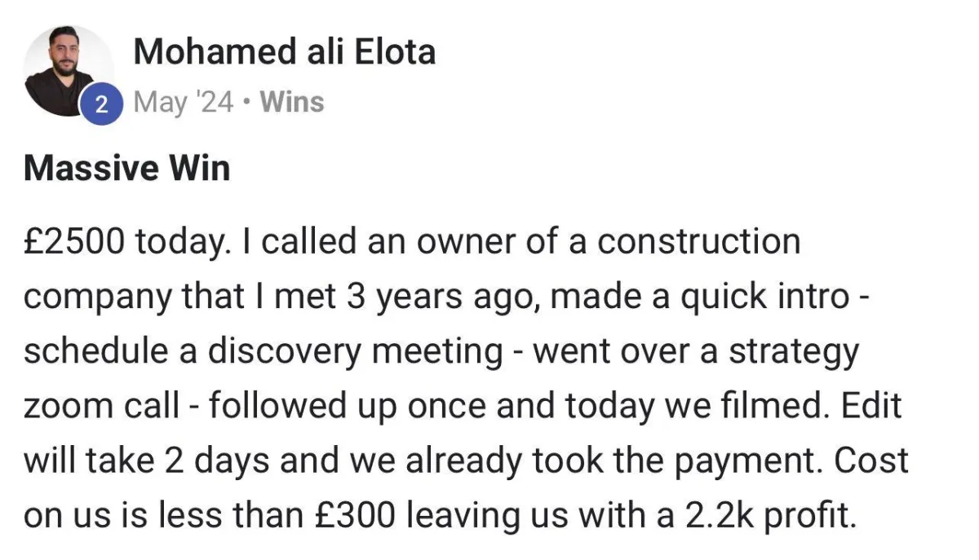Click the May '24 post date
Screen dimensions: 979x560
coord(184,103)
